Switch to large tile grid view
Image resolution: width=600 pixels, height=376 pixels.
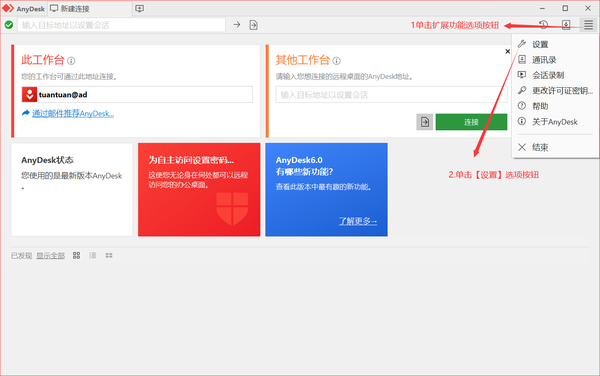pos(77,255)
